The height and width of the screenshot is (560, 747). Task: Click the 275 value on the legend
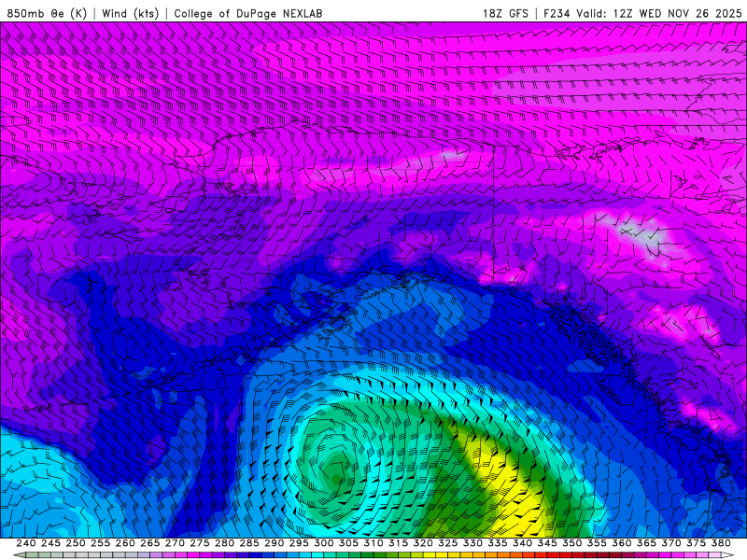[x=200, y=543]
